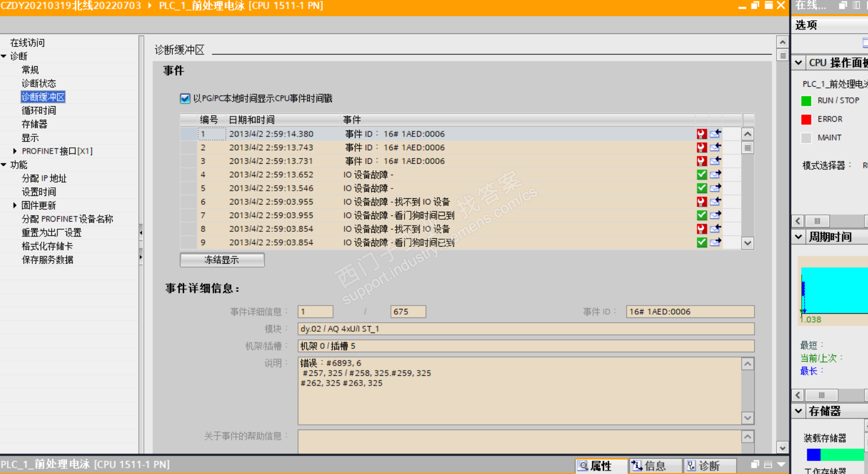Click the green check status icon in event row 7
The height and width of the screenshot is (474, 868).
[702, 215]
